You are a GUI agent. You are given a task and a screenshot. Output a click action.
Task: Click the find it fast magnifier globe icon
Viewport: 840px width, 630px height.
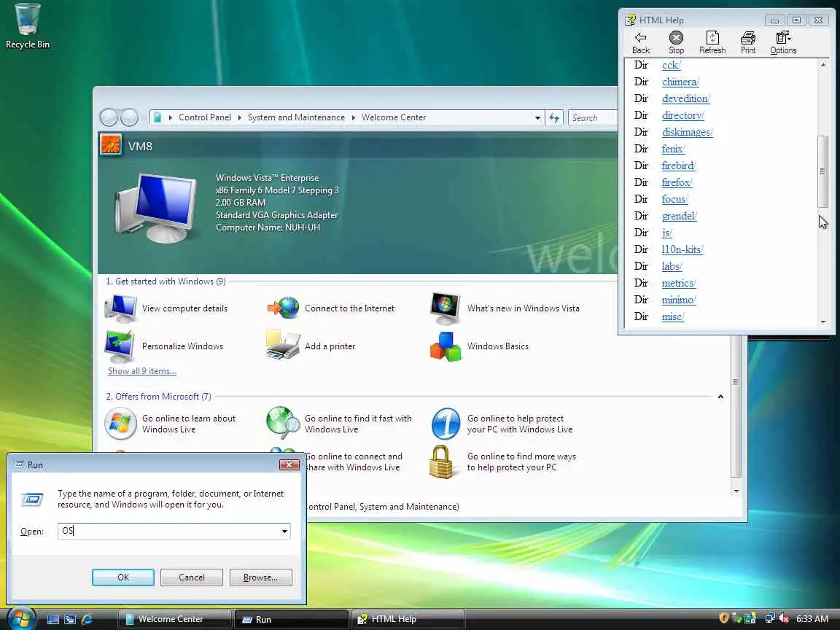point(283,423)
